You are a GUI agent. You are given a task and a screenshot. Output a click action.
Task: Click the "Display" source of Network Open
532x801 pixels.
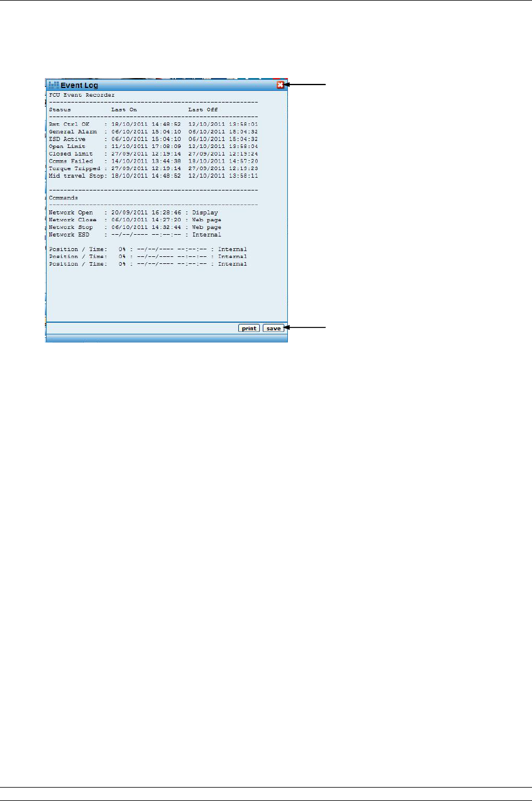tap(205, 213)
